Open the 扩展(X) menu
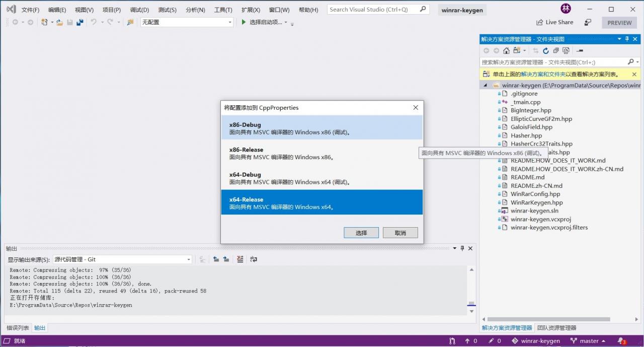This screenshot has height=347, width=644. [x=251, y=10]
